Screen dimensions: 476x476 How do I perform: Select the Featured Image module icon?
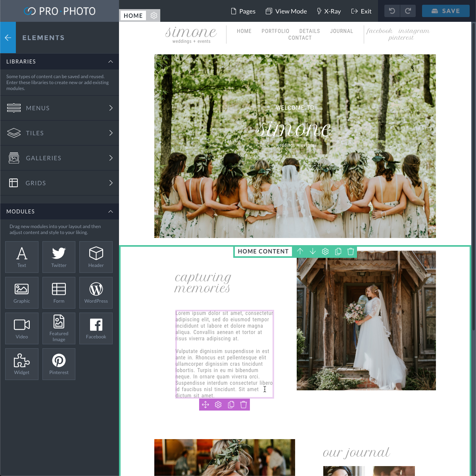tap(59, 328)
